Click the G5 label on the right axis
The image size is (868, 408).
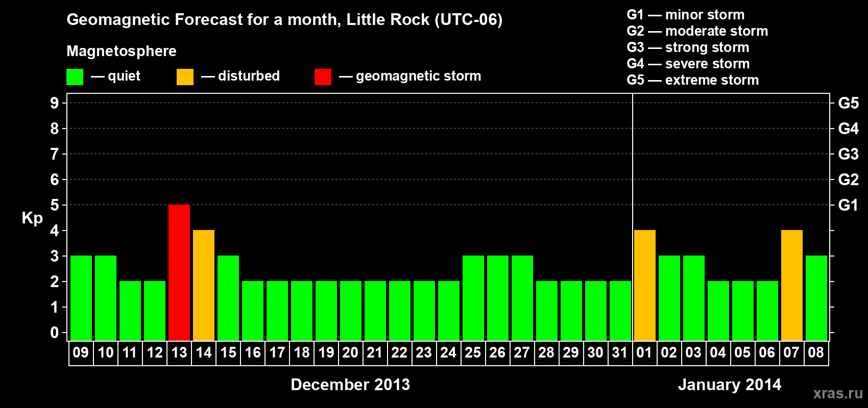[849, 103]
